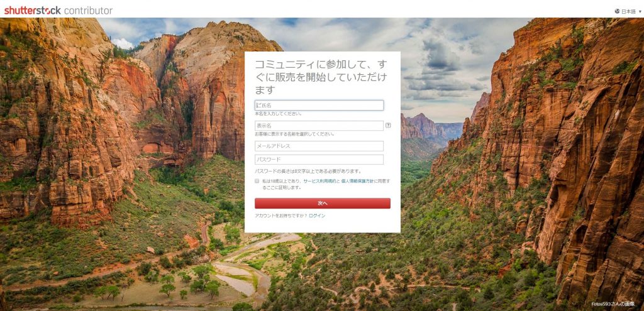Screen dimensions: 644x311
Task: Select the 表示名 display name field
Action: [x=319, y=126]
